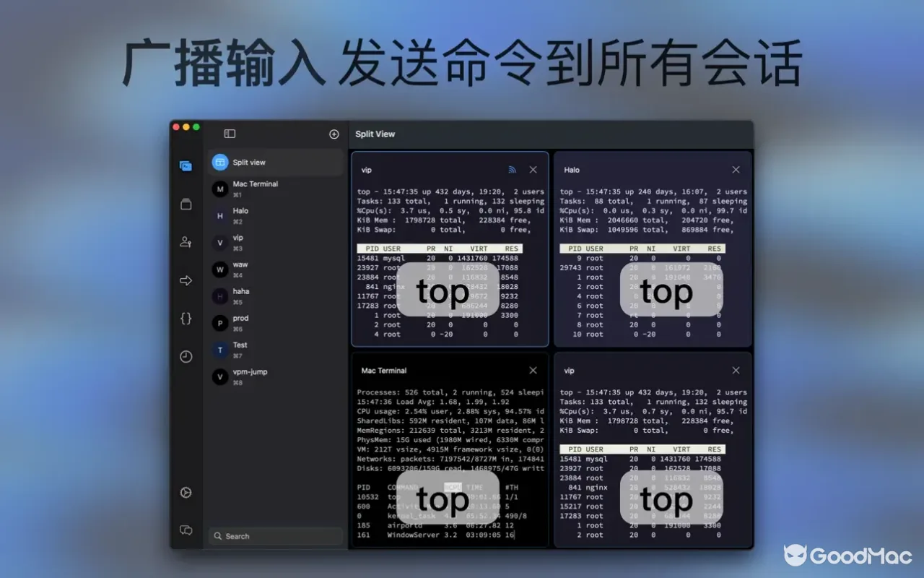924x578 pixels.
Task: Toggle broadcast input icon in vip pane
Action: pos(513,170)
